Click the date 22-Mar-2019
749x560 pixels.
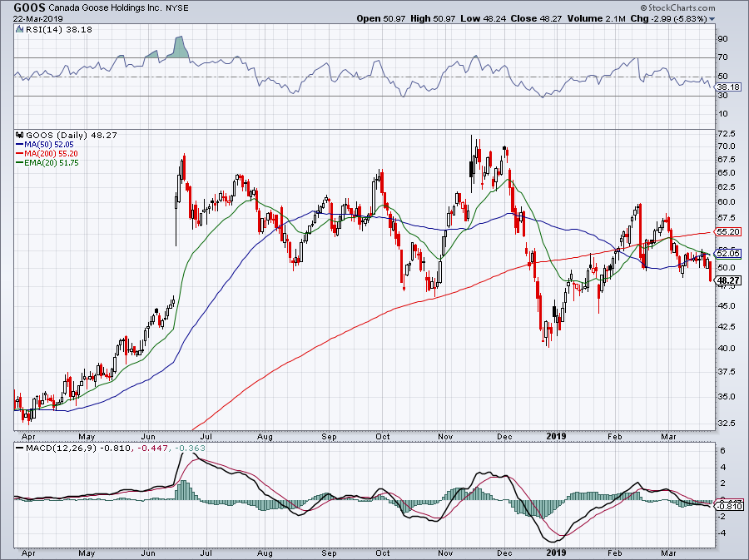37,19
